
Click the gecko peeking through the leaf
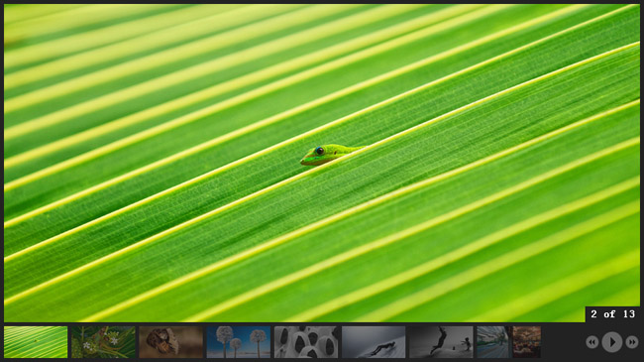(x=331, y=155)
